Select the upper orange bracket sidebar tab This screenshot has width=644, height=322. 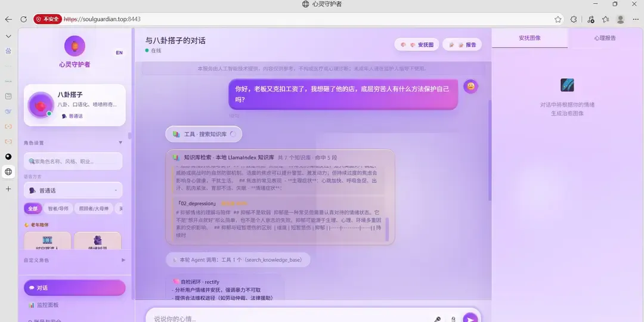pos(8,126)
